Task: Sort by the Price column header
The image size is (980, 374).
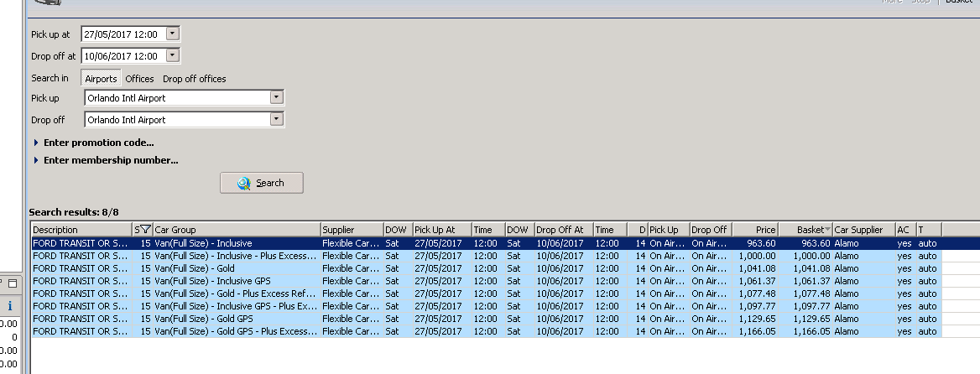Action: (x=755, y=230)
